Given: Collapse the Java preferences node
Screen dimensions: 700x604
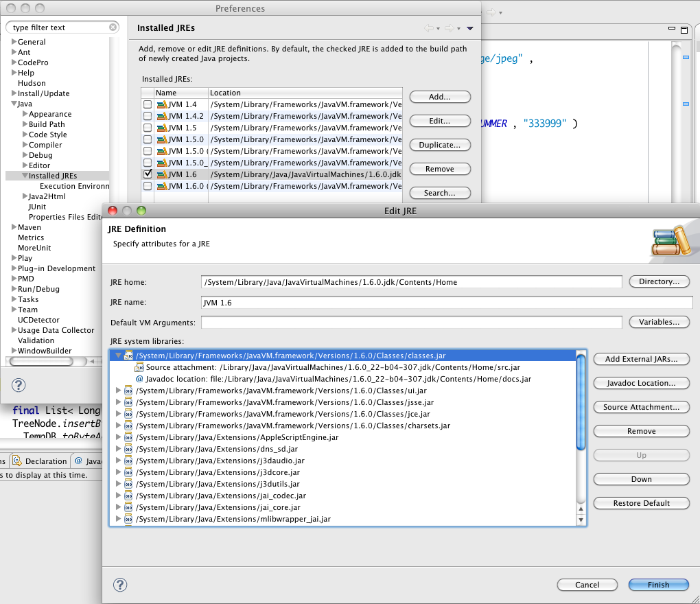Looking at the screenshot, I should pos(14,104).
